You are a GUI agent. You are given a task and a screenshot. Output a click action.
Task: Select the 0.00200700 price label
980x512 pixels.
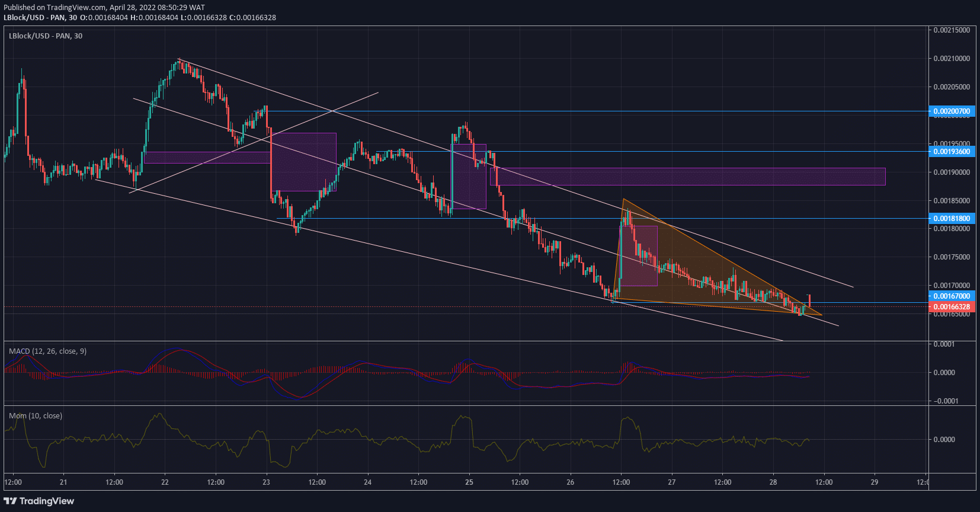[x=952, y=111]
